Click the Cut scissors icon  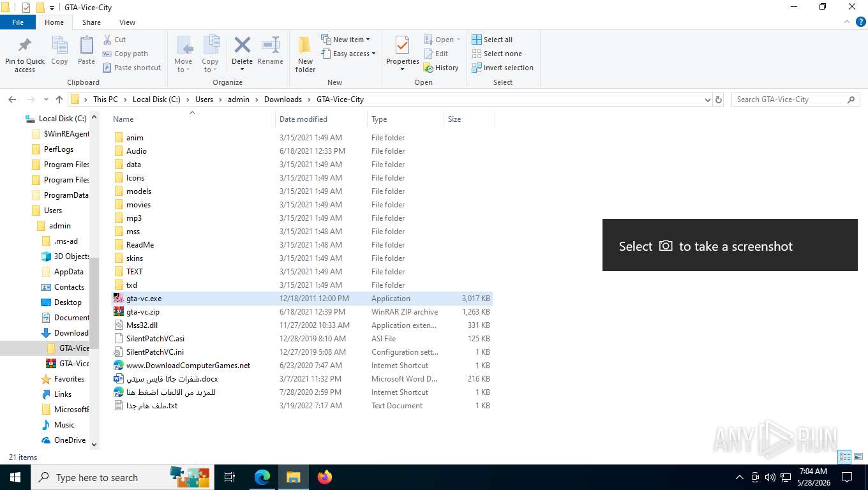pyautogui.click(x=107, y=40)
